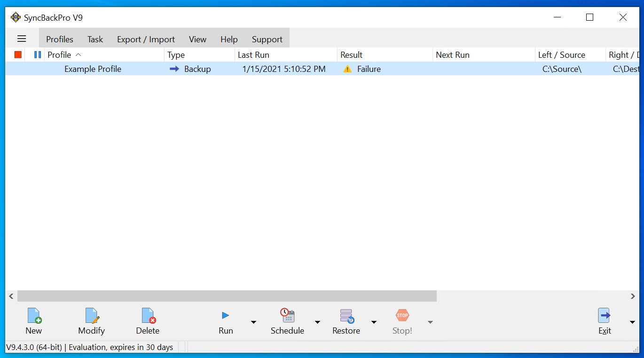
Task: Open the Help menu
Action: tap(229, 39)
